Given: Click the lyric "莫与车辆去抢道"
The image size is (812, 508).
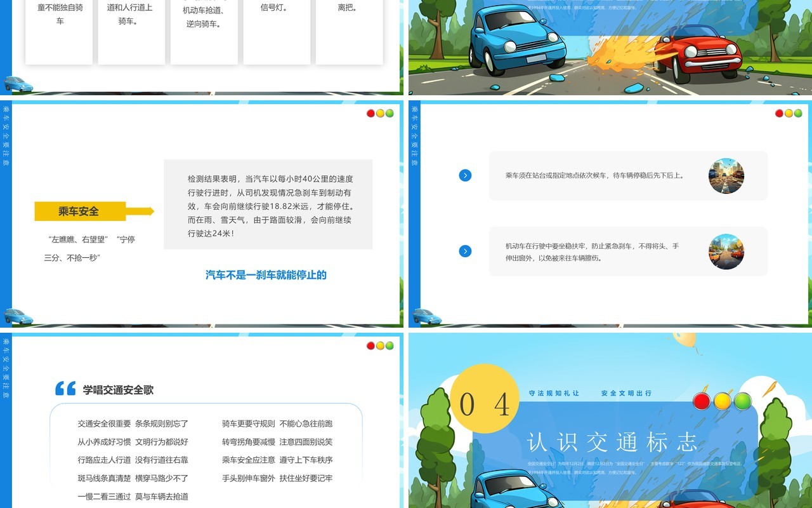Looking at the screenshot, I should click(x=162, y=497).
